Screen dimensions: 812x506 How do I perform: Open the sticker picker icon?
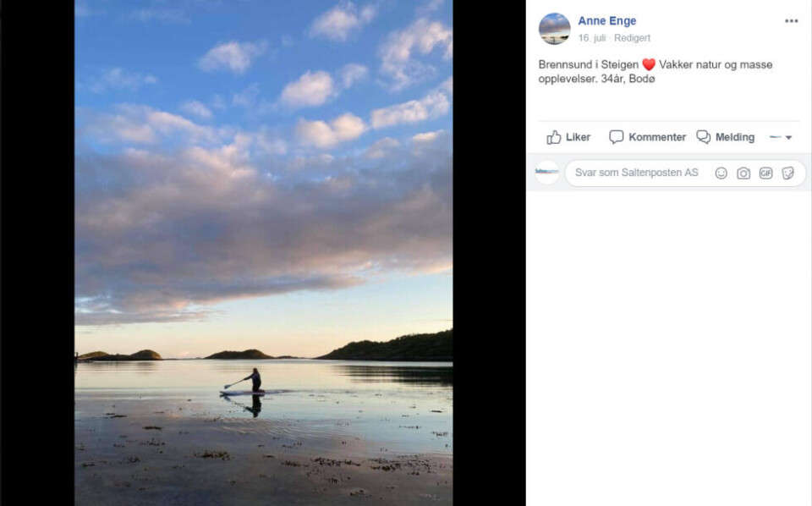787,173
